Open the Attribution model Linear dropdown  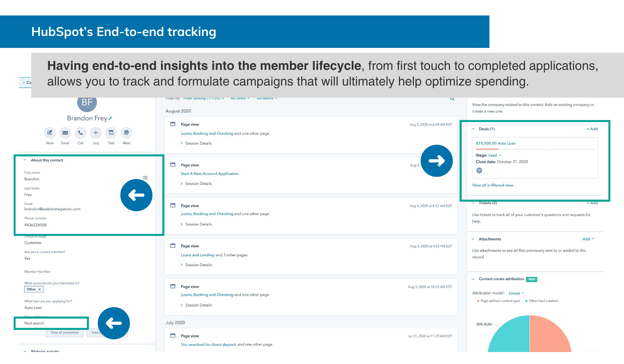coord(516,293)
